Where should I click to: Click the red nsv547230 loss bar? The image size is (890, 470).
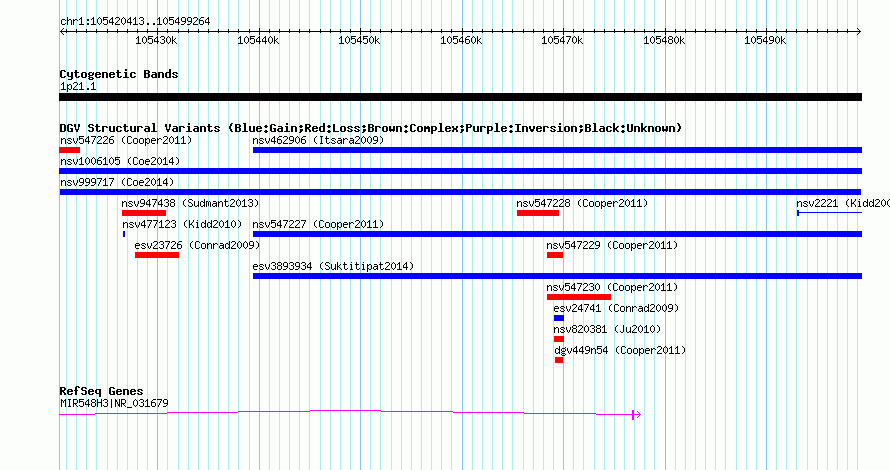(579, 297)
